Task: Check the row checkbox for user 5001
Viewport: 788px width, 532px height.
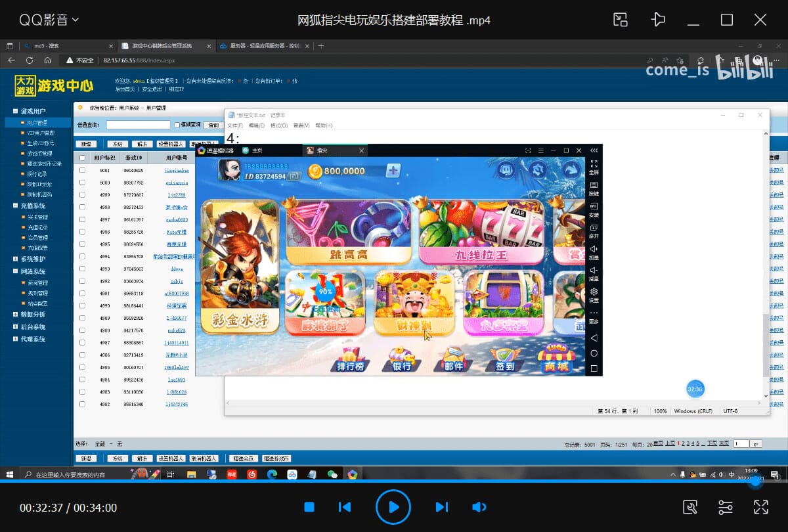Action: 82,170
